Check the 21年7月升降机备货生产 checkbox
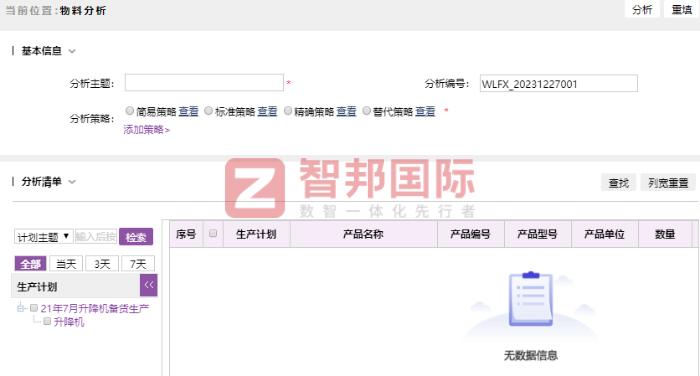Image resolution: width=700 pixels, height=376 pixels. pos(34,308)
